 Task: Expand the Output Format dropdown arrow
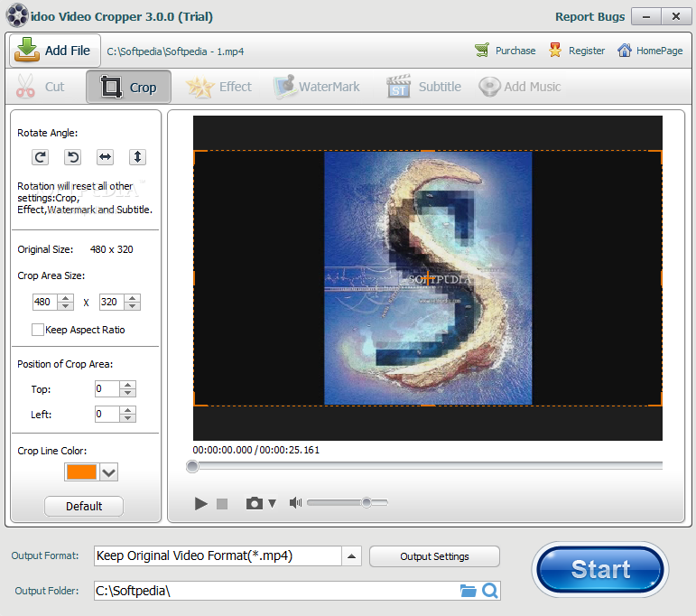pyautogui.click(x=351, y=556)
